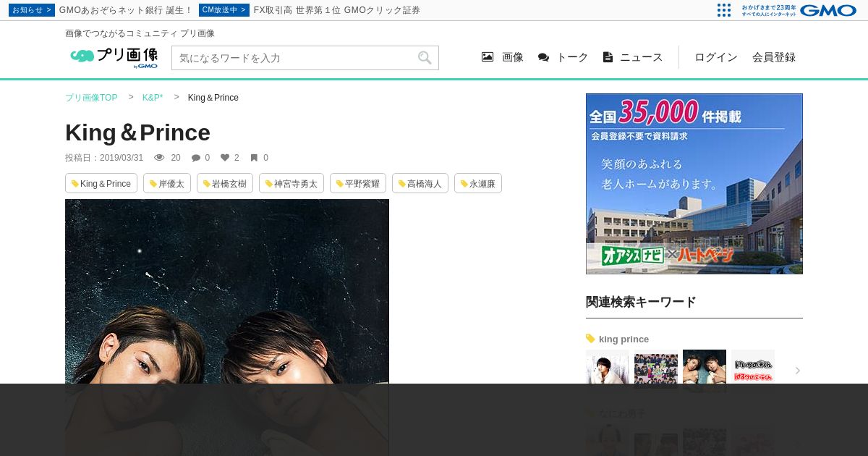The width and height of the screenshot is (868, 456).
Task: Click the CM放送中 label button
Action: pos(224,10)
